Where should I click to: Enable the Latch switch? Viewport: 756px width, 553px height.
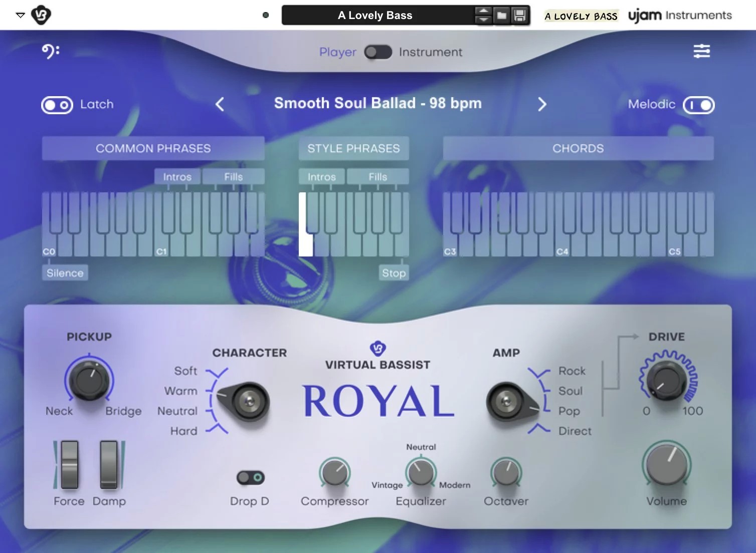[57, 105]
